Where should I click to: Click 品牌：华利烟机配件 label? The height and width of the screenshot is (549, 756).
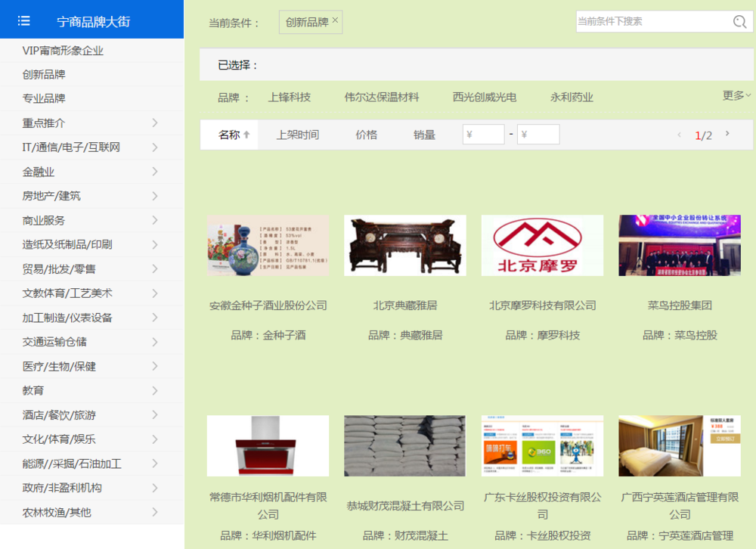(268, 535)
